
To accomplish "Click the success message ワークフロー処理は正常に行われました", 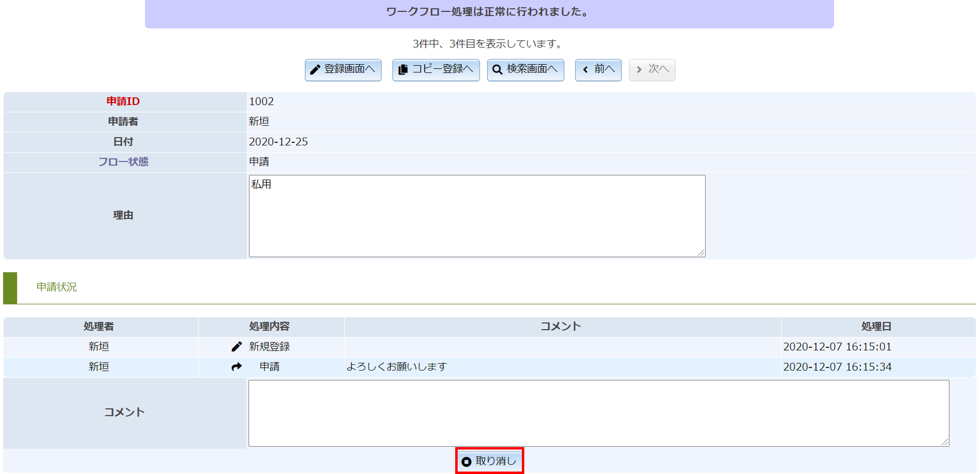I will pyautogui.click(x=489, y=12).
